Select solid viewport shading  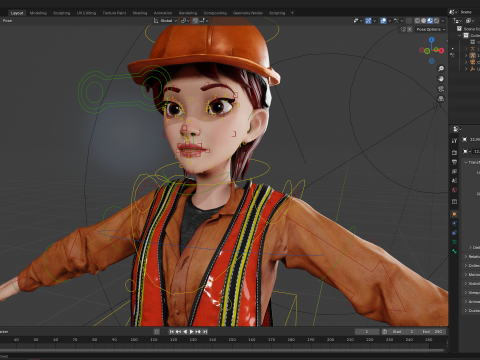(424, 21)
